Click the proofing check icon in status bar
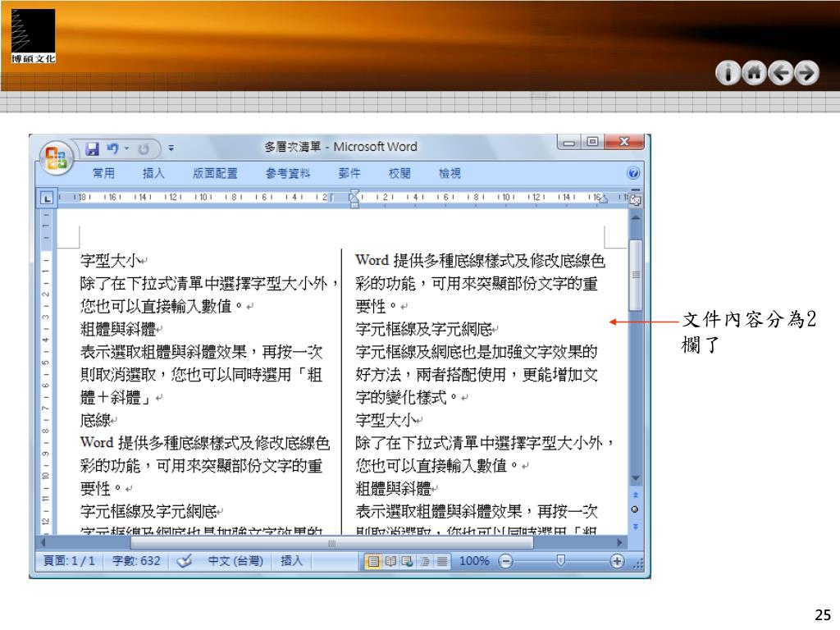This screenshot has width=840, height=630. 185,561
